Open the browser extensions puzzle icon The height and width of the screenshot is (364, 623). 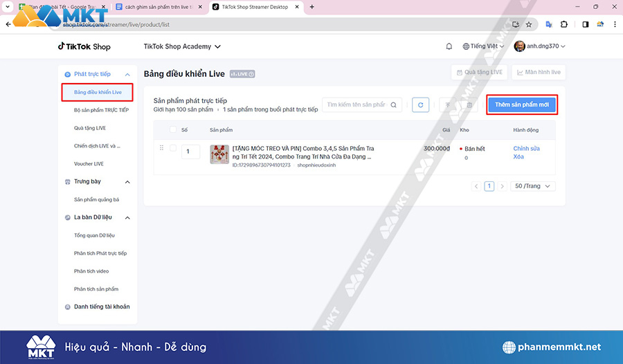tap(563, 25)
